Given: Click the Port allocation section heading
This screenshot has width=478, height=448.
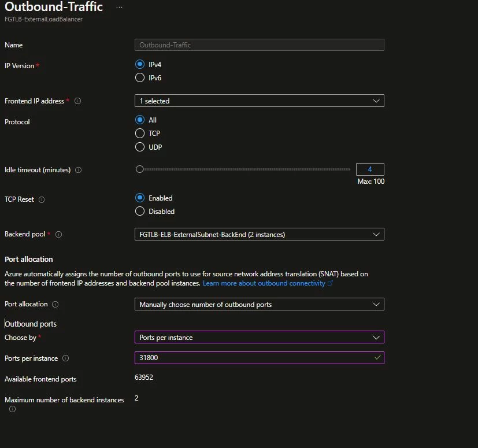Looking at the screenshot, I should (x=29, y=259).
